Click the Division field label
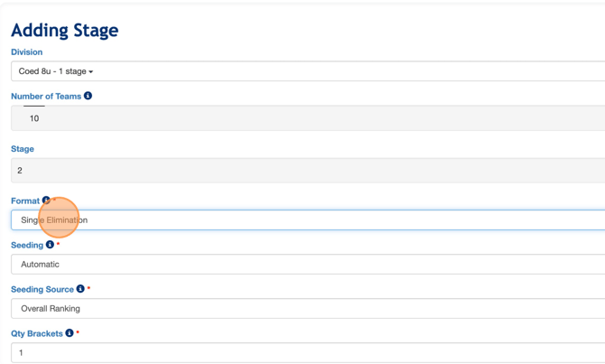Image resolution: width=605 pixels, height=364 pixels. click(x=27, y=52)
